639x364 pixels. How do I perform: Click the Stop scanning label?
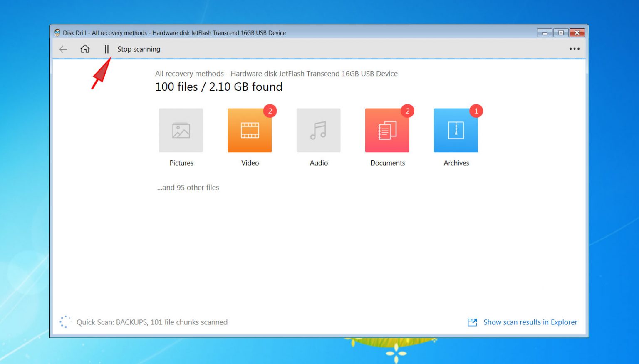(139, 49)
